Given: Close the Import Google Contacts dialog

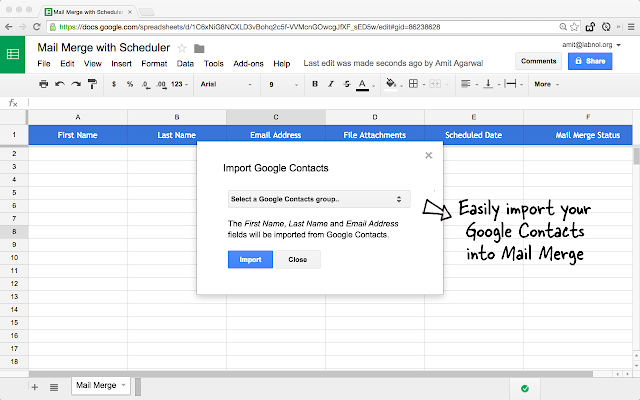Looking at the screenshot, I should (429, 155).
